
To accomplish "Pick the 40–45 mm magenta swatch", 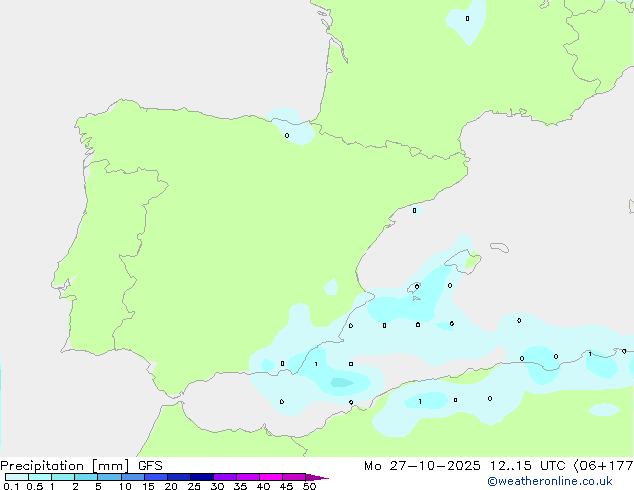I will tap(271, 477).
